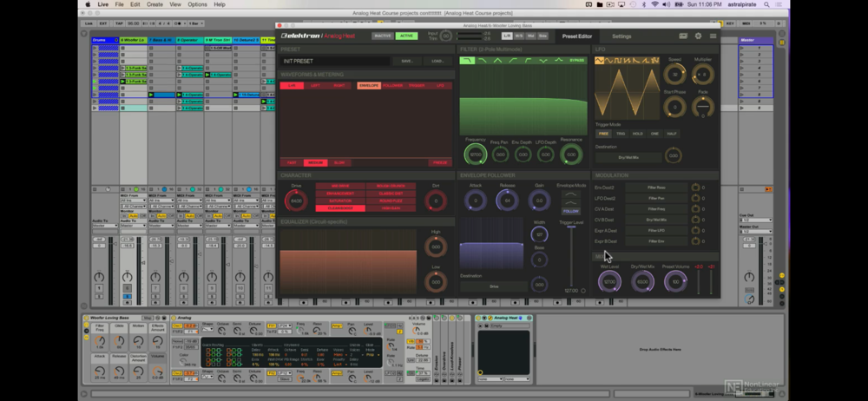Viewport: 868px width, 401px height.
Task: Open Analog Heat hamburger menu icon
Action: pyautogui.click(x=713, y=36)
